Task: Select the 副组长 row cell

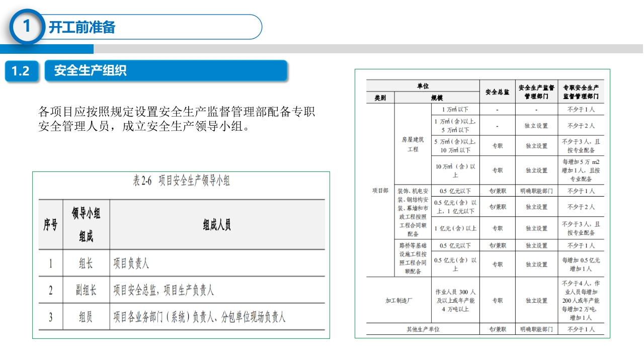Action: pyautogui.click(x=86, y=290)
